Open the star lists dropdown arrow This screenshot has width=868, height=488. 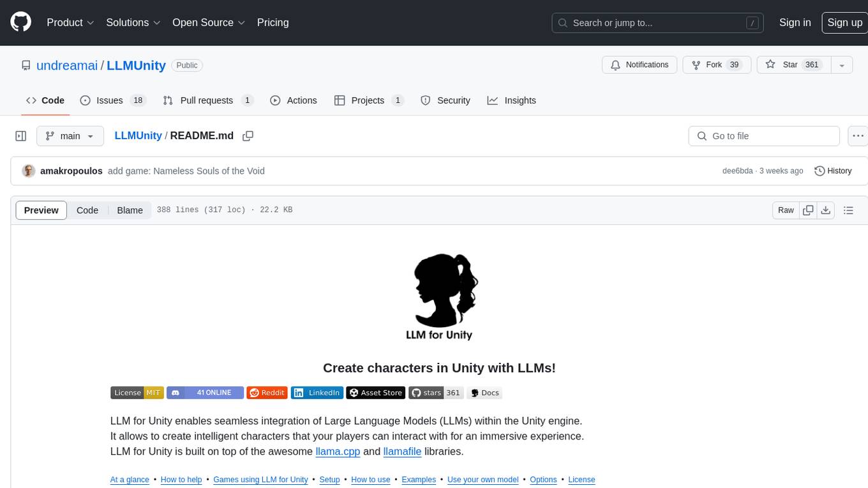click(x=842, y=65)
